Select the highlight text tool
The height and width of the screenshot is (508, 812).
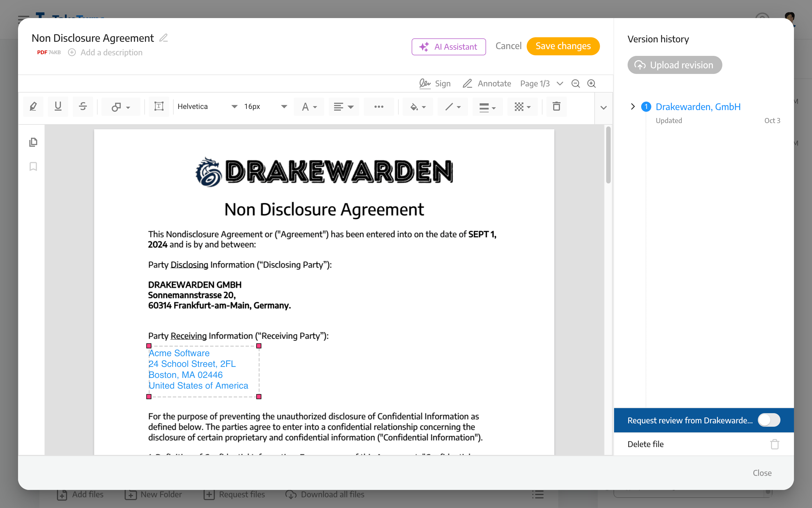coord(33,106)
